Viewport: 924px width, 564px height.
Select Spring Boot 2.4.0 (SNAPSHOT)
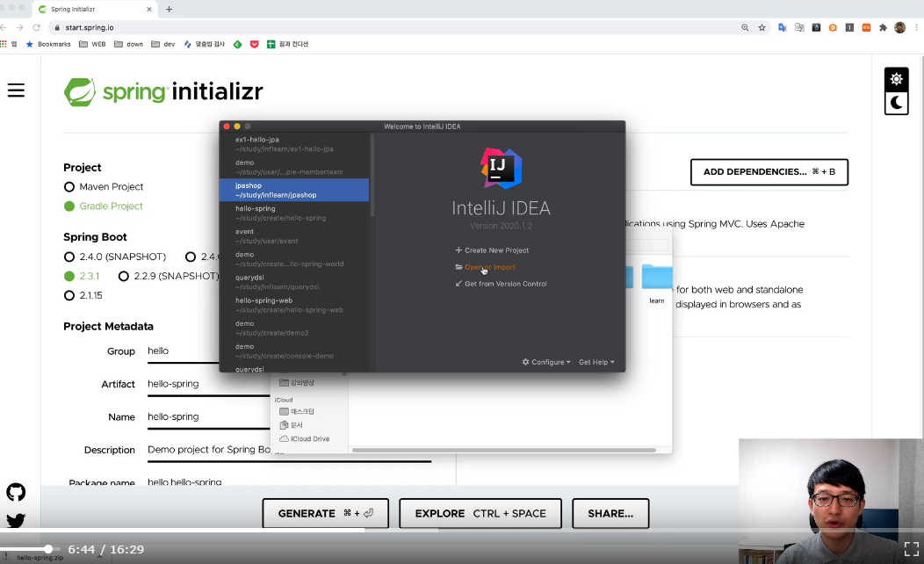[x=69, y=257]
